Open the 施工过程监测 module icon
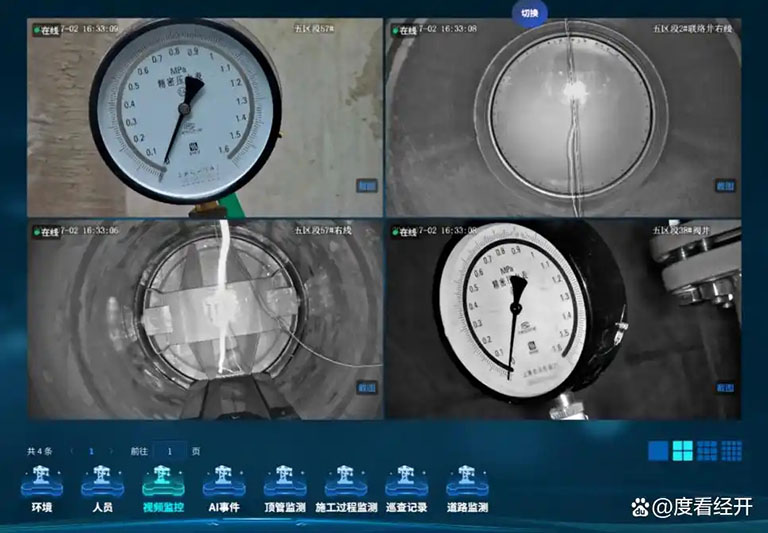 345,481
